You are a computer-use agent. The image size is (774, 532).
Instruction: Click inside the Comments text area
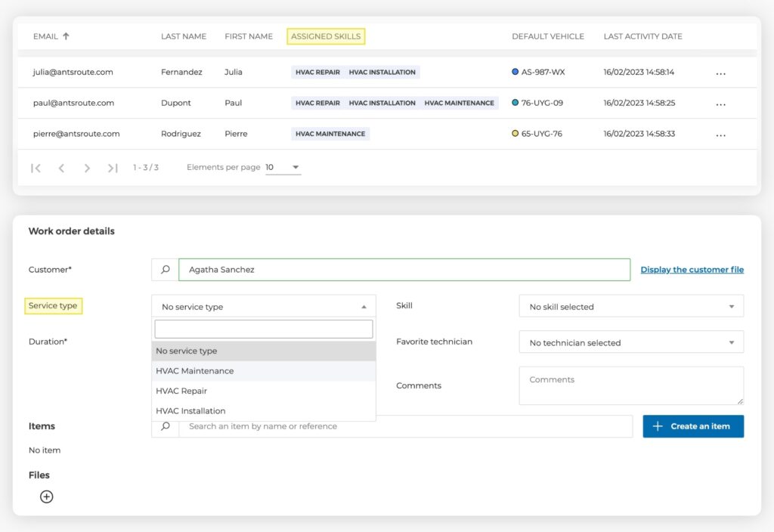pyautogui.click(x=631, y=385)
